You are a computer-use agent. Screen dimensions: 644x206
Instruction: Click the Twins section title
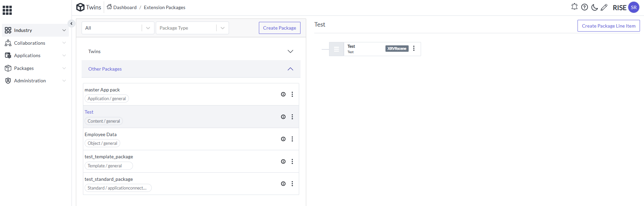tap(94, 51)
